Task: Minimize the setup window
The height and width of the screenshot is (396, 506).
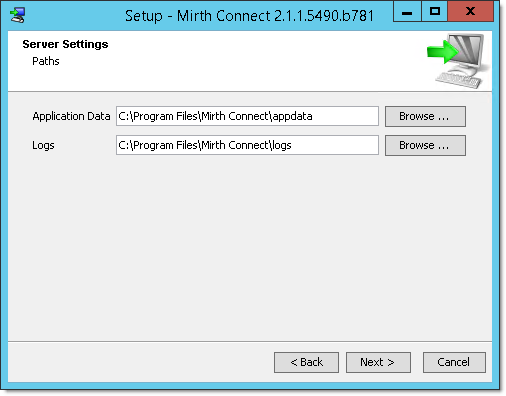Action: point(407,11)
